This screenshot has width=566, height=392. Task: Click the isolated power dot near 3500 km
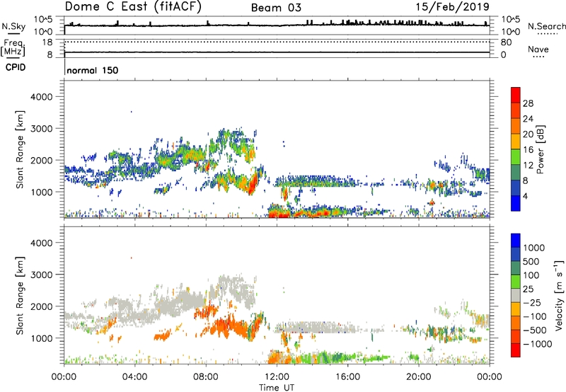132,112
